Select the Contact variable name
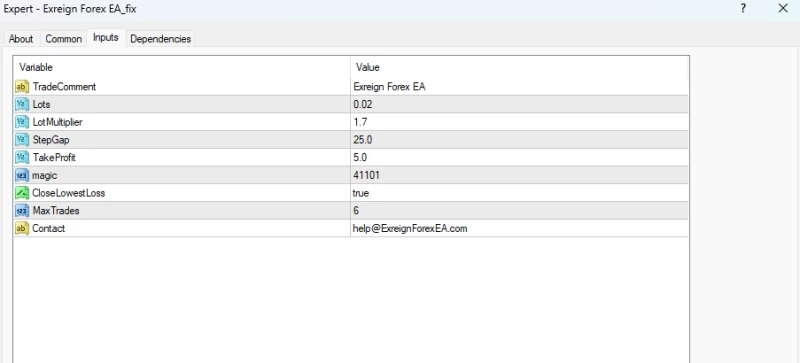The height and width of the screenshot is (363, 800). tap(48, 228)
